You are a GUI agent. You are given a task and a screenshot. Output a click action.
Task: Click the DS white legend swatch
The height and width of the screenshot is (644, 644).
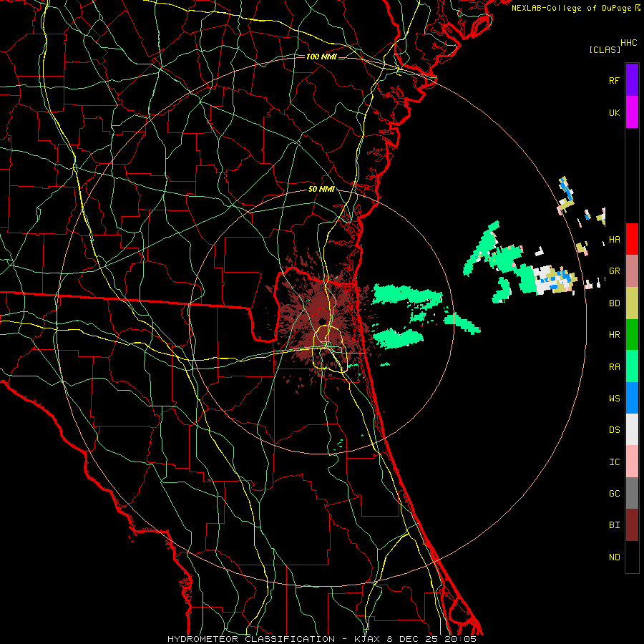pos(632,429)
